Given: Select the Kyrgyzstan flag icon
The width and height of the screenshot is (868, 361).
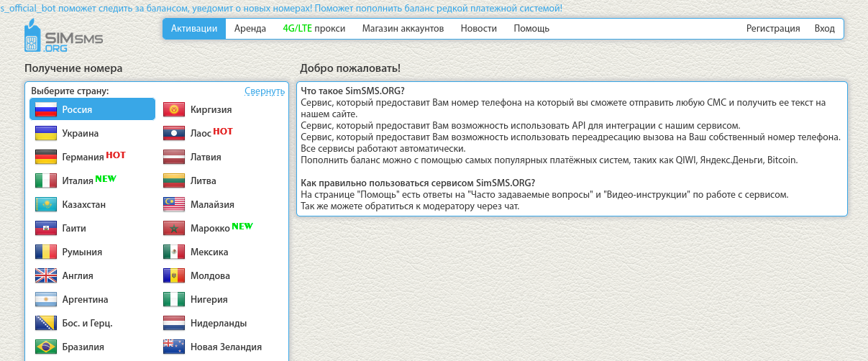Looking at the screenshot, I should click(175, 109).
